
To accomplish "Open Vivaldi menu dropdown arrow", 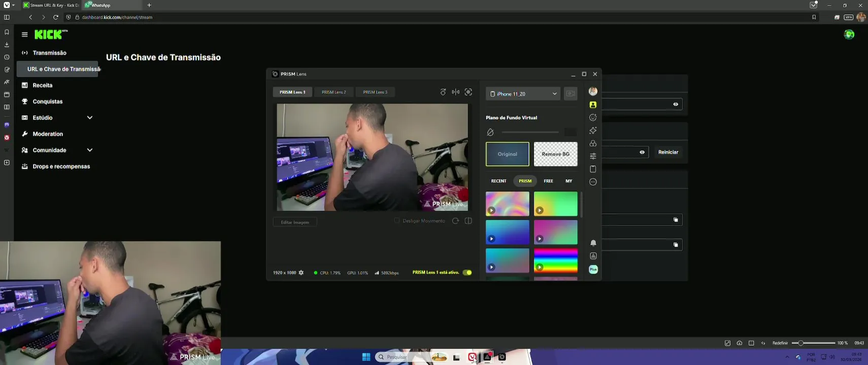I will (x=13, y=5).
